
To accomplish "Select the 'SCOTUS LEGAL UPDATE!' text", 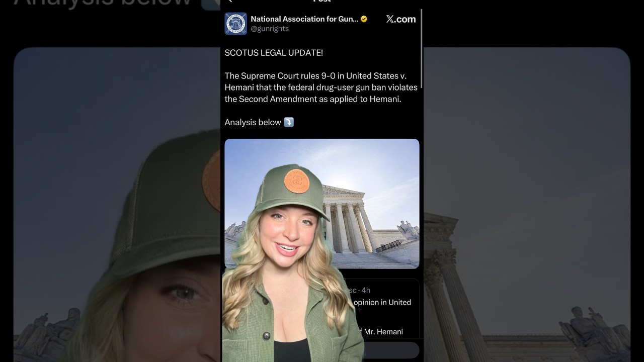I will coord(274,53).
